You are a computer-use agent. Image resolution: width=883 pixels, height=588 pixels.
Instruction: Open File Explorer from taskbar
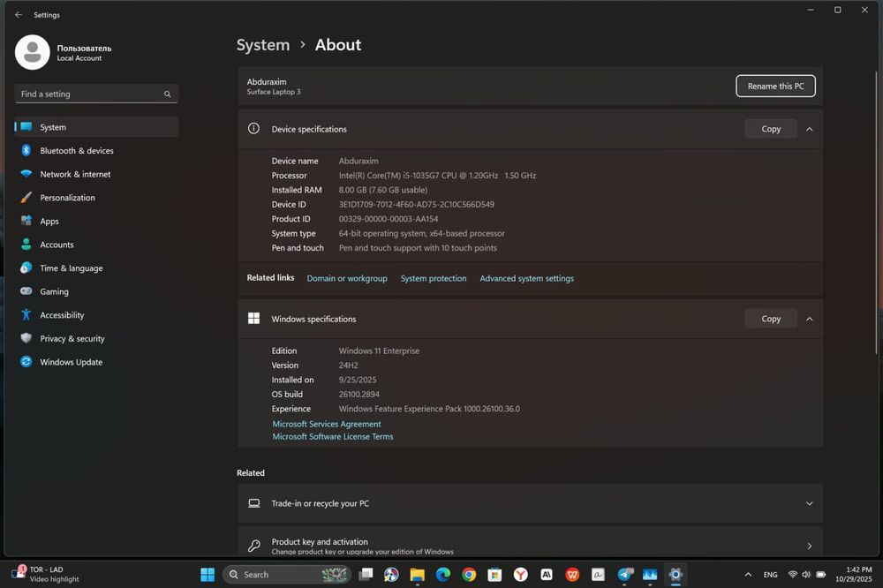coord(418,575)
